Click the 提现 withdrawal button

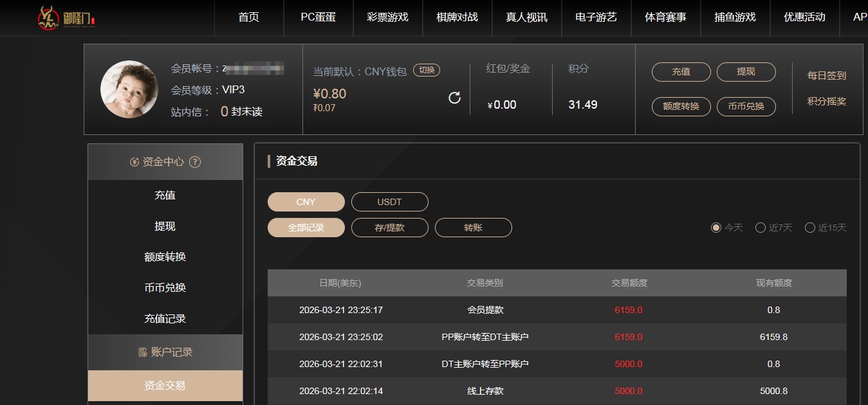(x=746, y=72)
